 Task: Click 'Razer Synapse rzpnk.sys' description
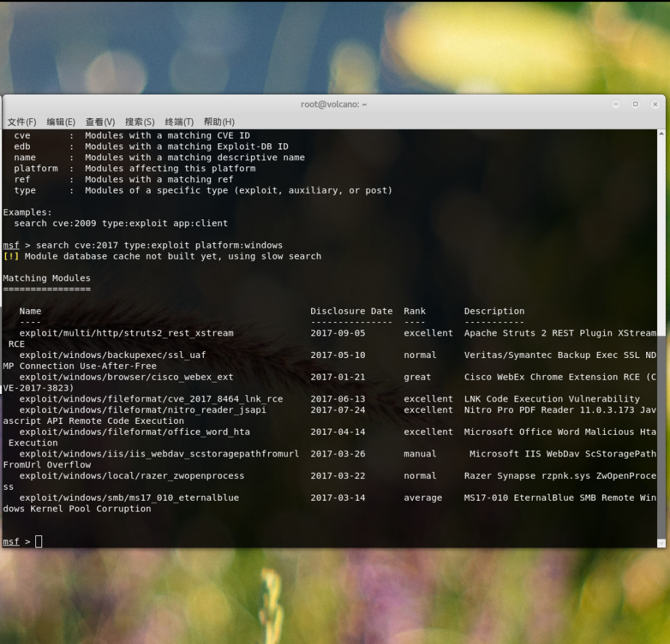[x=527, y=476]
